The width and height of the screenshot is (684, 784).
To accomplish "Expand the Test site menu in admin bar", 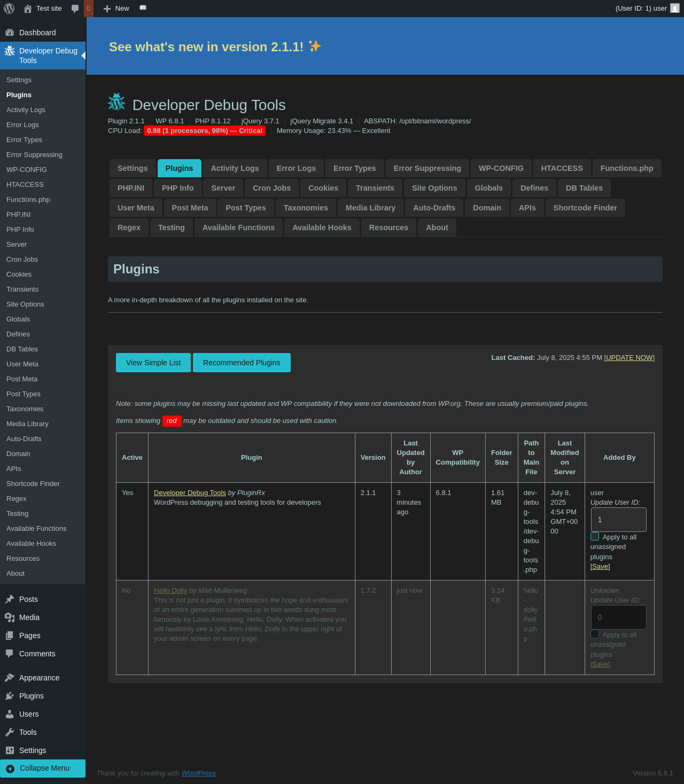I will coord(43,9).
